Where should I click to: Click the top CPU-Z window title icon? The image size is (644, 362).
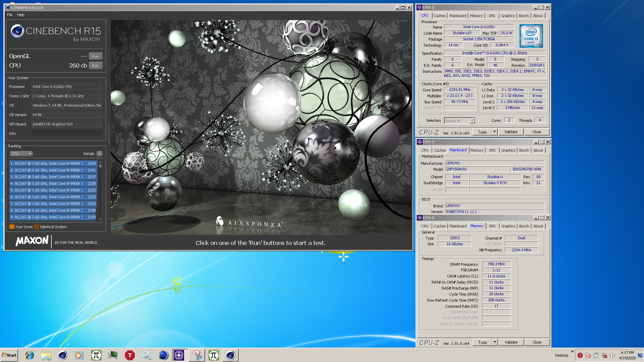(x=419, y=7)
